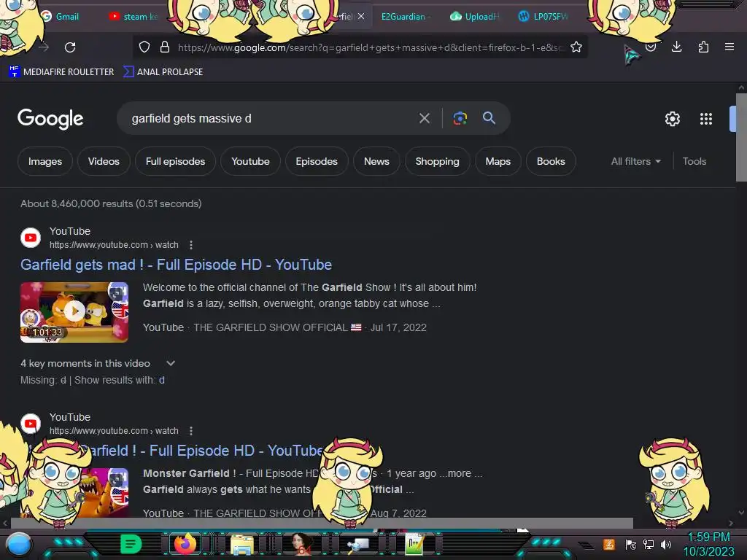Bookmark this page with the star icon
747x560 pixels.
[x=576, y=47]
